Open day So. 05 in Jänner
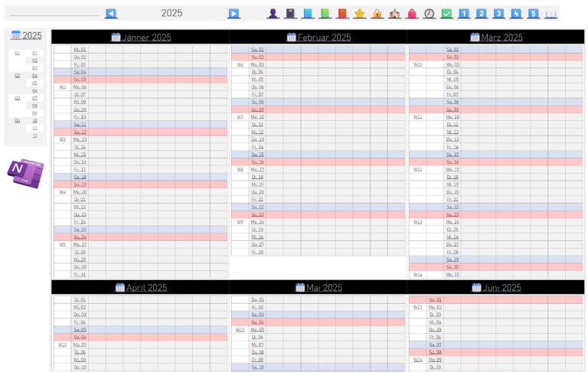The height and width of the screenshot is (372, 588). (x=80, y=80)
